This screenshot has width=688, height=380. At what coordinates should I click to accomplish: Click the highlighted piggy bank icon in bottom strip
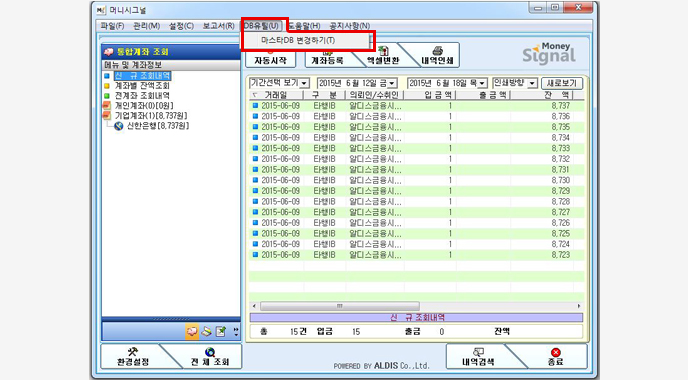pyautogui.click(x=192, y=331)
